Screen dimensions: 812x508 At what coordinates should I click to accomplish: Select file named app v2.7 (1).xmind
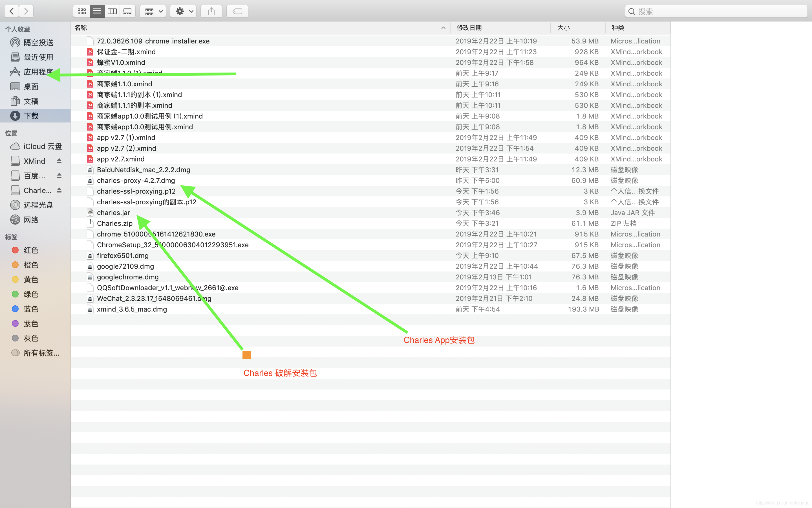pos(126,138)
